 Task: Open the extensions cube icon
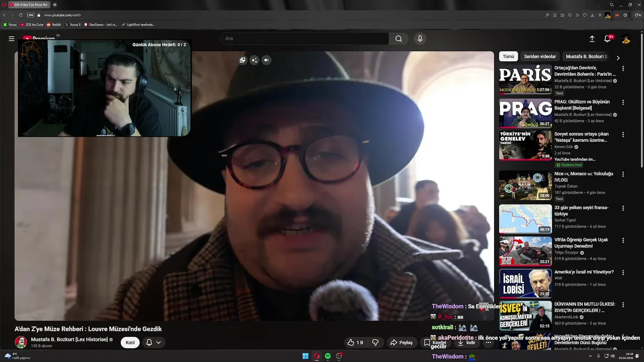pyautogui.click(x=625, y=15)
